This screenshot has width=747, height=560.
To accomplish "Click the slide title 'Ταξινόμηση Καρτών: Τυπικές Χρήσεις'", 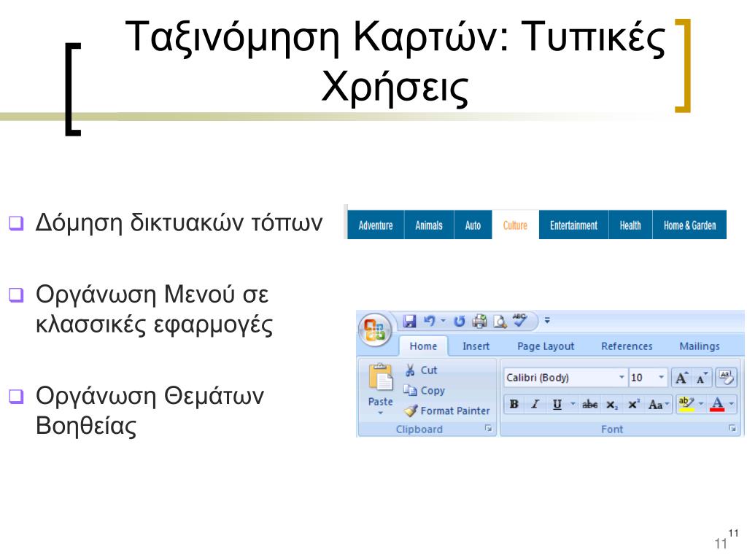I will pyautogui.click(x=395, y=62).
